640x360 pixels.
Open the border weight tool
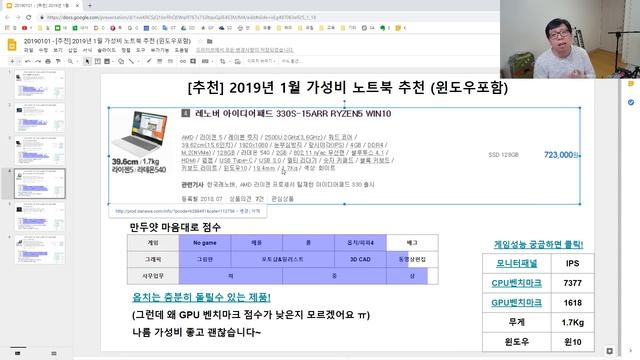[x=160, y=61]
